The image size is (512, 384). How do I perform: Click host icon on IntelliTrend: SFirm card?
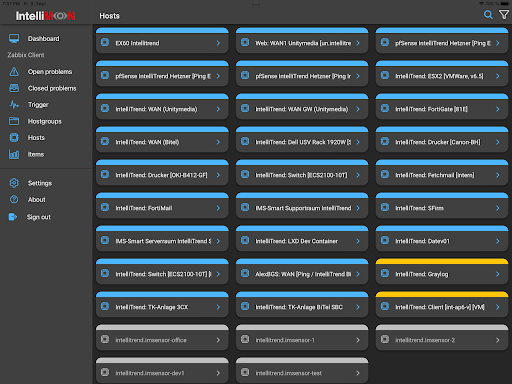pos(385,207)
